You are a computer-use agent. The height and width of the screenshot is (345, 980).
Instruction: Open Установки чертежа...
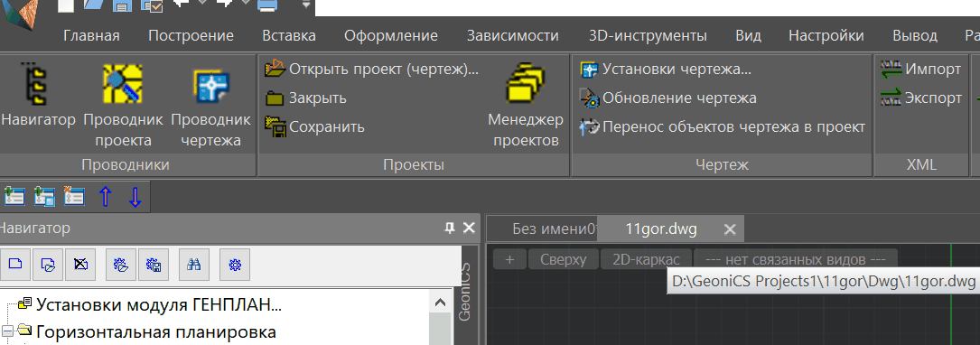pyautogui.click(x=666, y=69)
